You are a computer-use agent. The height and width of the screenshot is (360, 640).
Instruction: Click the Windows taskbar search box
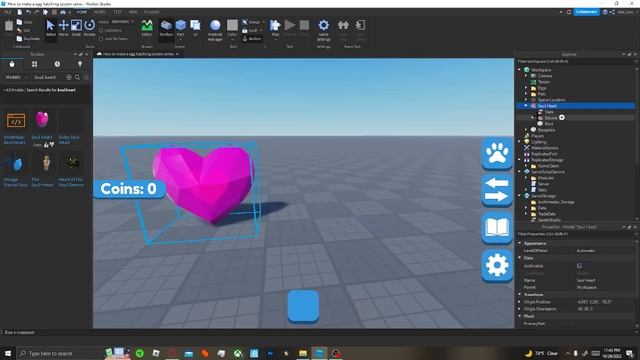point(60,353)
